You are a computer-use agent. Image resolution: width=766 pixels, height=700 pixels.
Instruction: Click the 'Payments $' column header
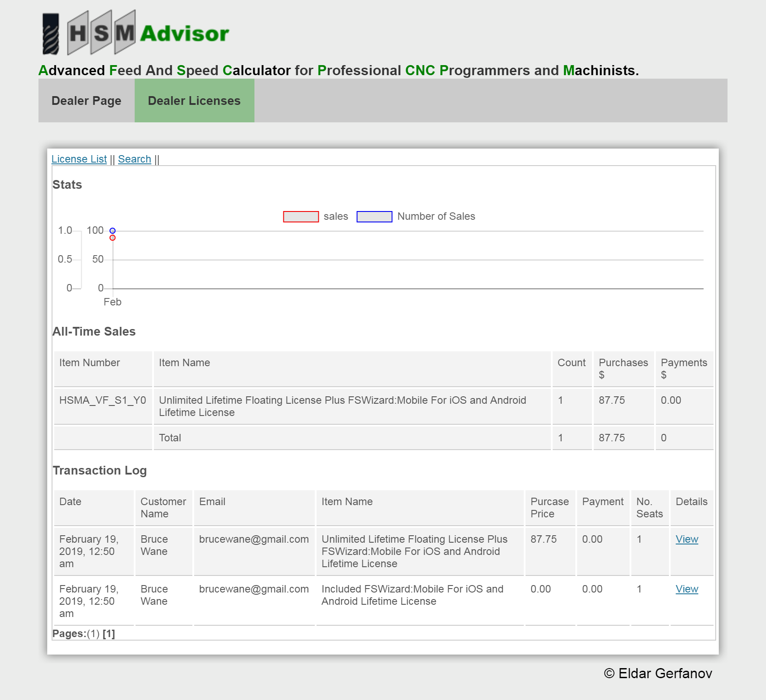(x=684, y=369)
